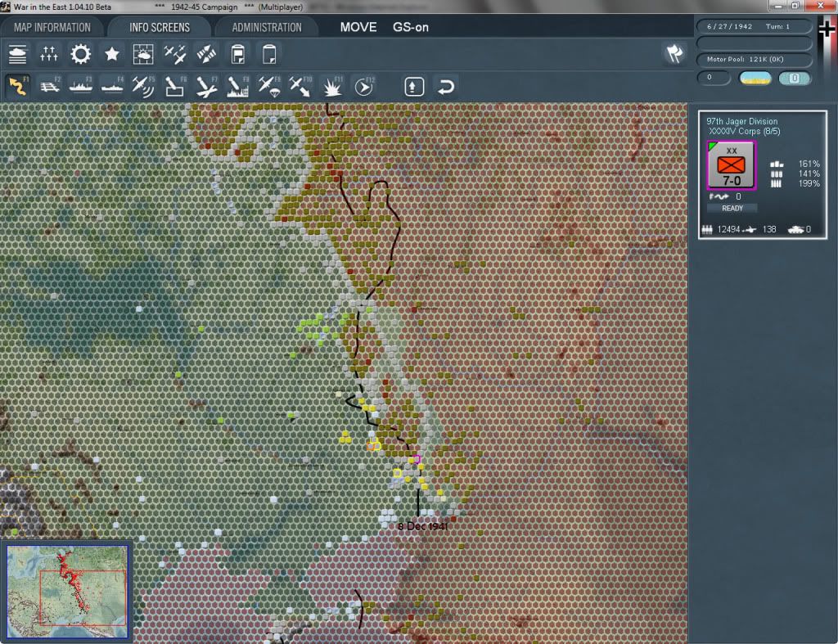This screenshot has height=644, width=838.
Task: Click the minimap overview thumbnail
Action: pos(67,591)
